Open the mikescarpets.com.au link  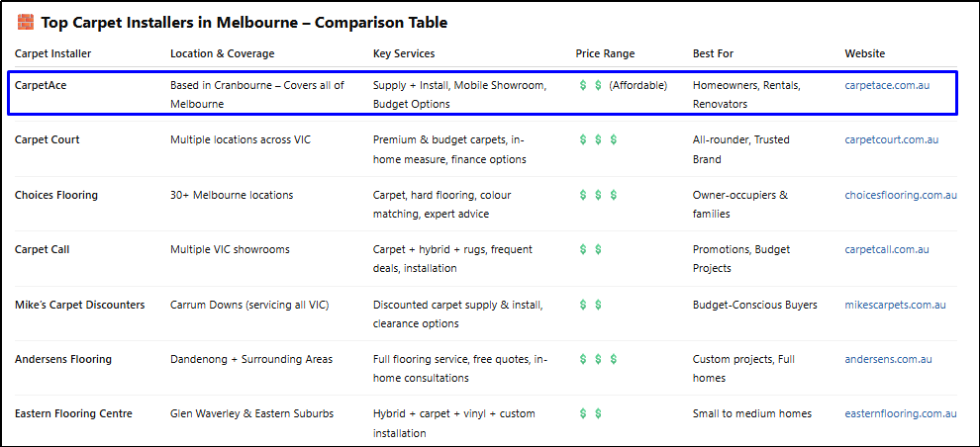(x=895, y=305)
